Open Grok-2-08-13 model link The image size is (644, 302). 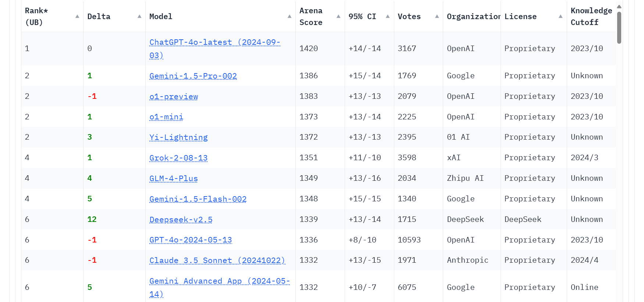pyautogui.click(x=178, y=158)
